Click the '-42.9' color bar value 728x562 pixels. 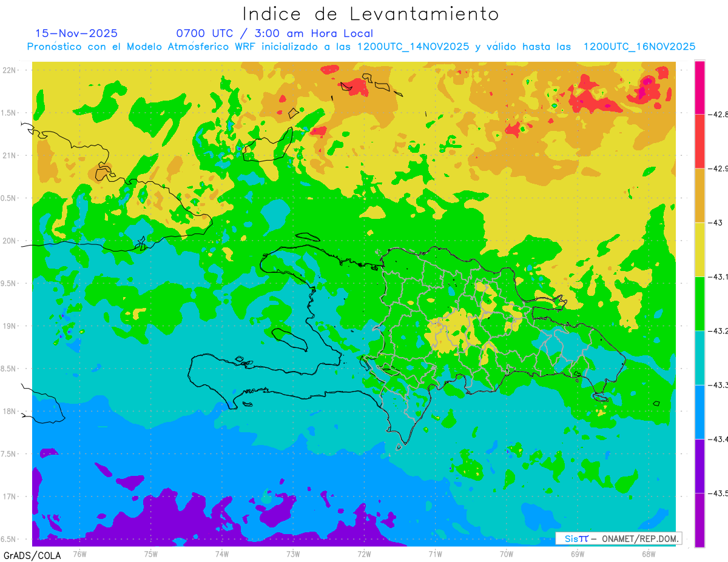719,169
